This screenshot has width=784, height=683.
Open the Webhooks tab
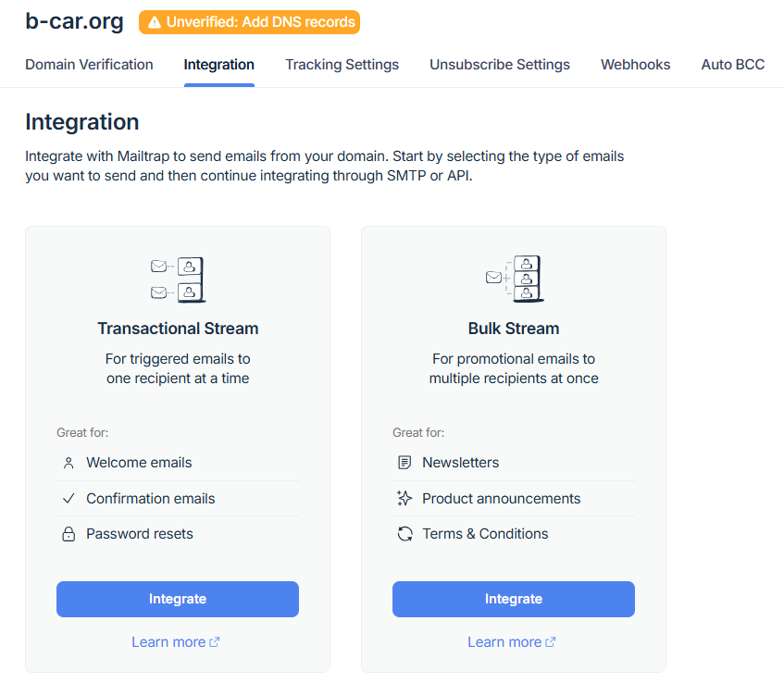click(x=635, y=65)
